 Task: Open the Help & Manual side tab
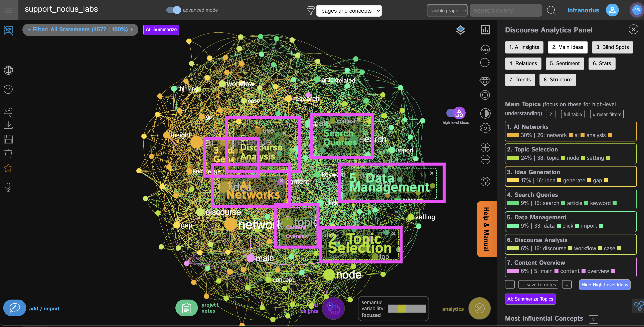[x=486, y=229]
